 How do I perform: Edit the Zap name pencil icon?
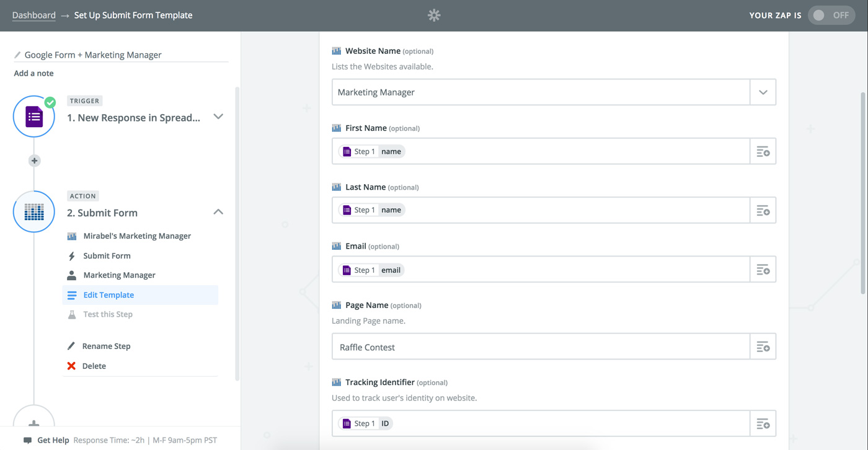[x=17, y=55]
